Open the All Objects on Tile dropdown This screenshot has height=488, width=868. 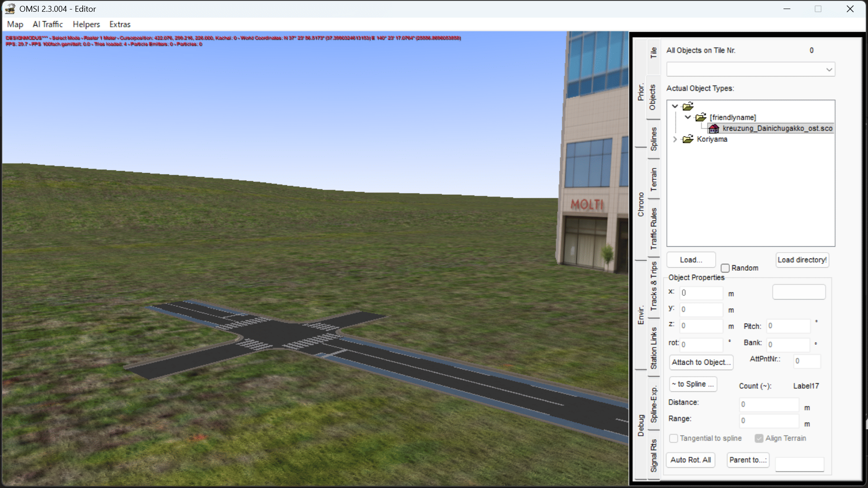pyautogui.click(x=829, y=70)
